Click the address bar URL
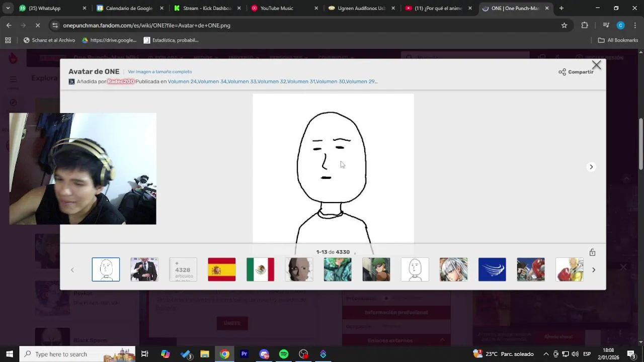The image size is (644, 362). (x=146, y=25)
